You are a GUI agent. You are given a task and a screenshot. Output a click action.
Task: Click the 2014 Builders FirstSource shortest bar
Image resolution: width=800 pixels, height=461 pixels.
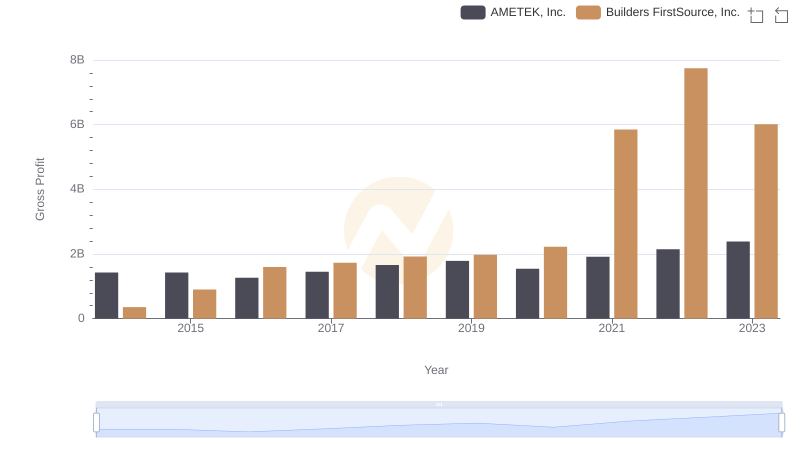tap(135, 313)
